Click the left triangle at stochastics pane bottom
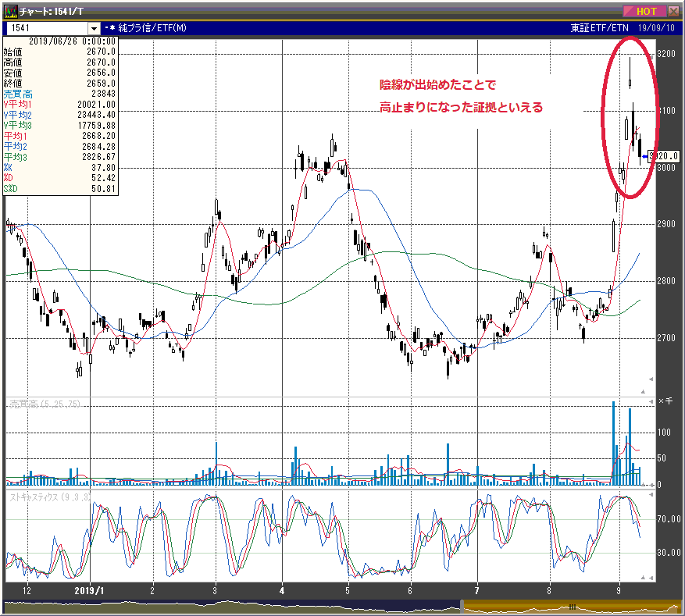 (x=651, y=578)
